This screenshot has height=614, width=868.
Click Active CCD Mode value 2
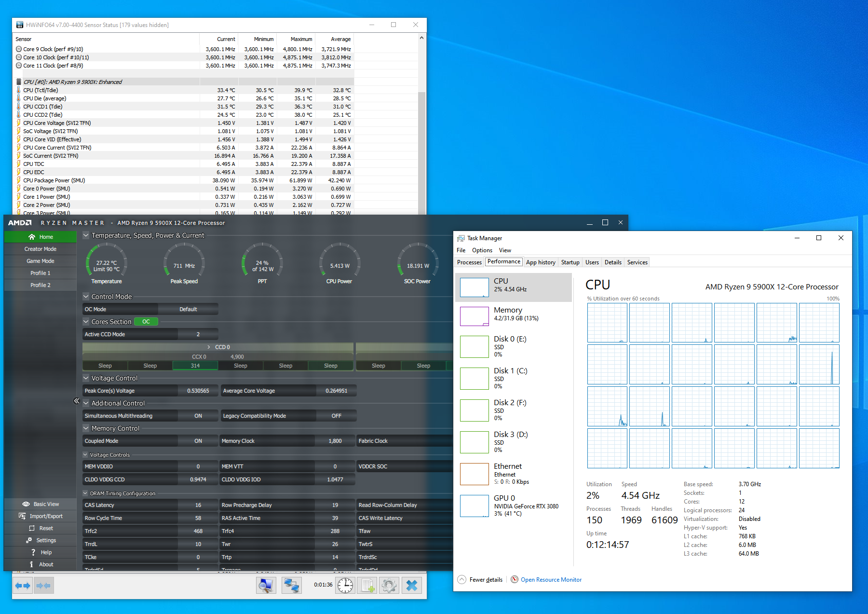click(x=198, y=334)
